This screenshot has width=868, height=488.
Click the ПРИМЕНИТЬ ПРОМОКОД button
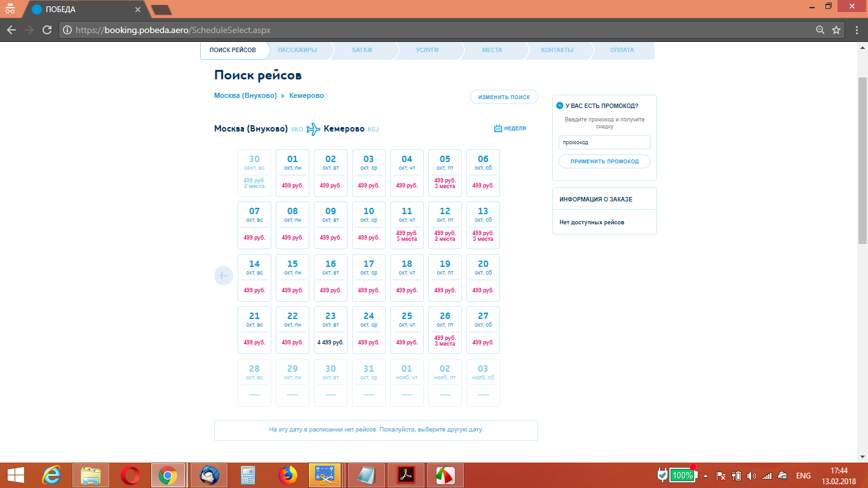click(604, 161)
